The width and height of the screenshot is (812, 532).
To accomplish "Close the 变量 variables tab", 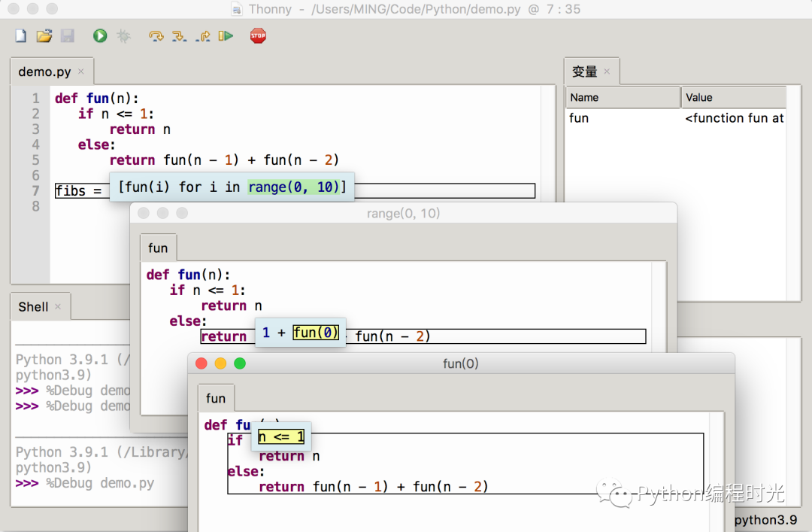I will [x=607, y=71].
